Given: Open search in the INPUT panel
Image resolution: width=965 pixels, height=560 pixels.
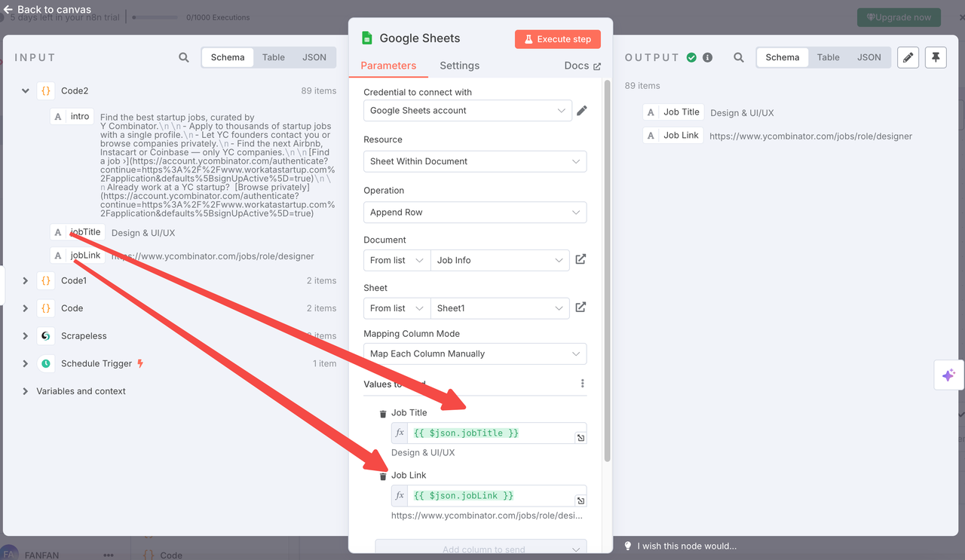Looking at the screenshot, I should pos(184,57).
